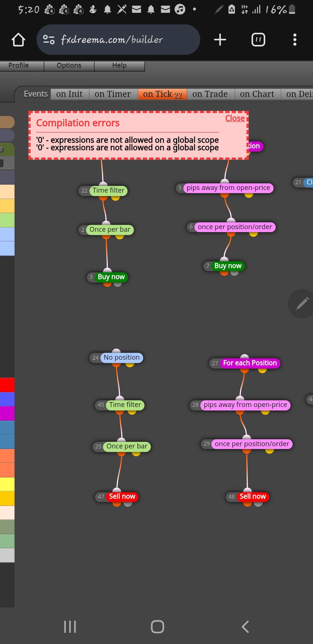Select block 24 No position
Image resolution: width=313 pixels, height=644 pixels.
coord(122,358)
